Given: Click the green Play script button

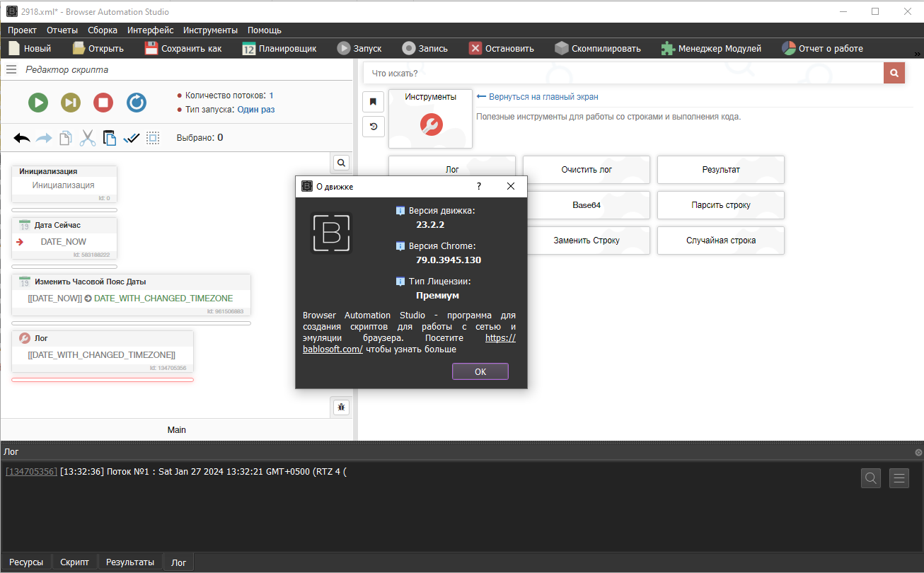Looking at the screenshot, I should (x=38, y=103).
